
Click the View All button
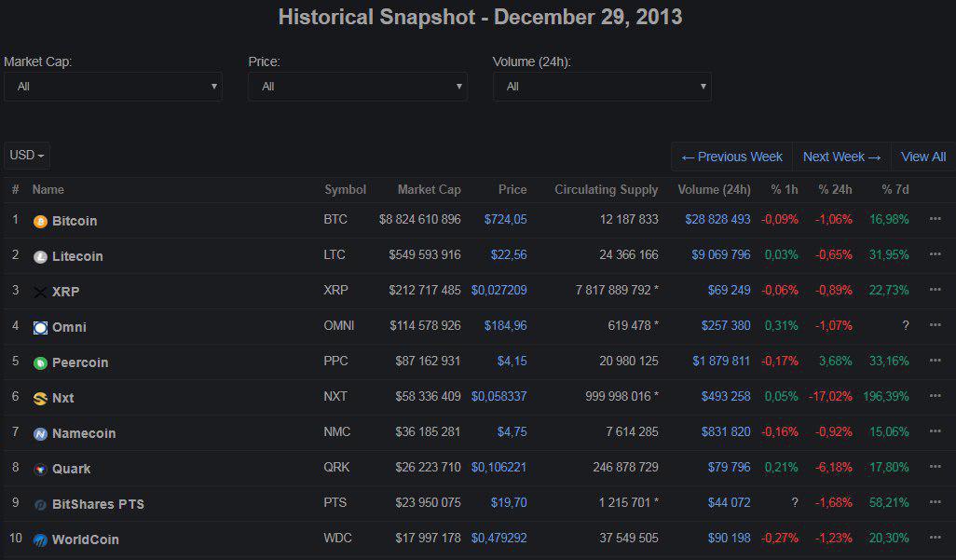coord(923,157)
